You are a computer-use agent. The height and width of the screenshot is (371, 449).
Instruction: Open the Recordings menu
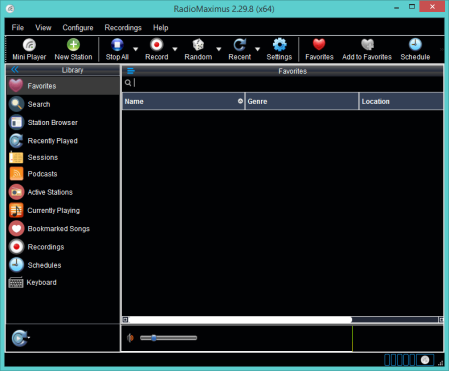click(x=123, y=28)
